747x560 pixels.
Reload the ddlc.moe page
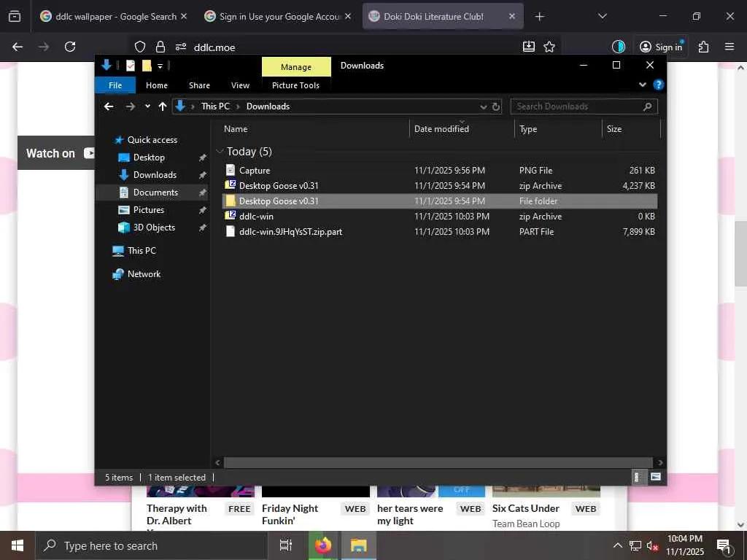click(x=70, y=47)
